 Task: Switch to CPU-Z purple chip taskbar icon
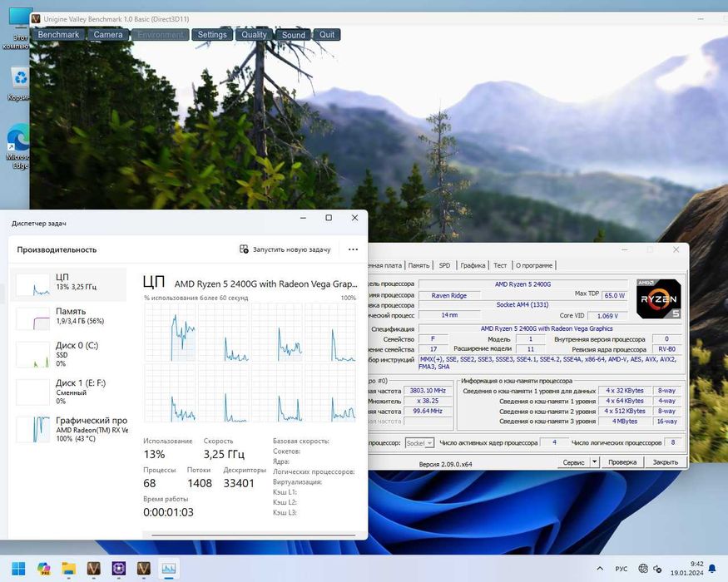pyautogui.click(x=119, y=568)
